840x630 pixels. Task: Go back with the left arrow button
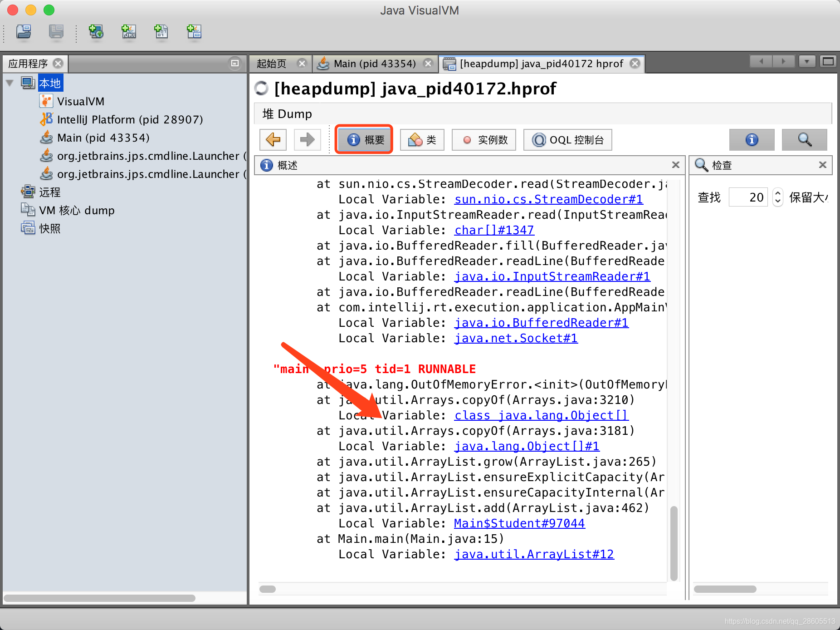tap(273, 139)
